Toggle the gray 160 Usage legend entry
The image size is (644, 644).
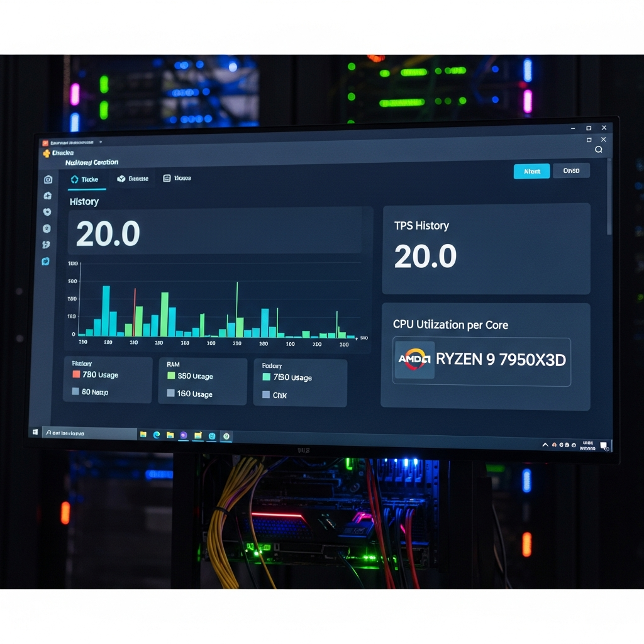(190, 394)
